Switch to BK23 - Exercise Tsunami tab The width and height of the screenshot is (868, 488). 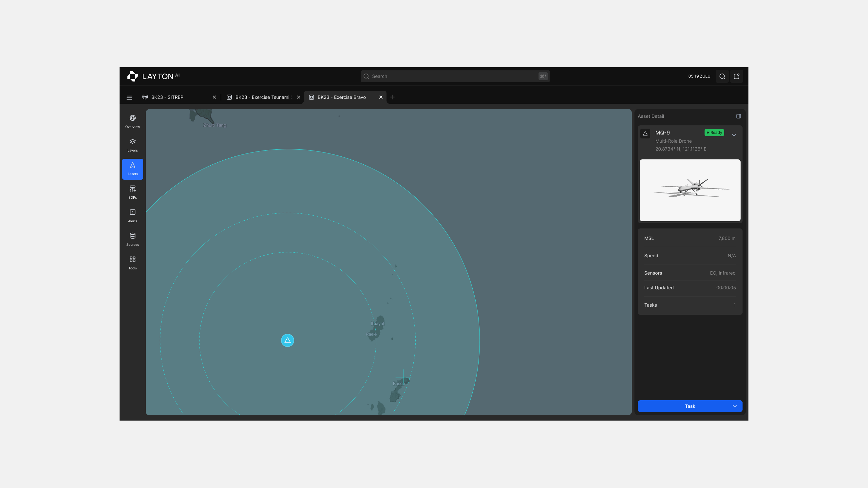(263, 97)
